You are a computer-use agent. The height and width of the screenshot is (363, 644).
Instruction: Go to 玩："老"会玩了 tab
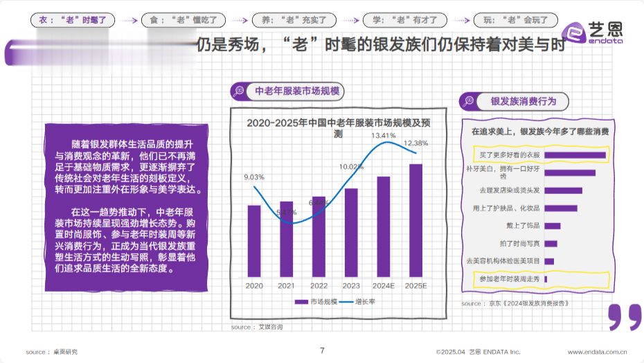[x=516, y=20]
